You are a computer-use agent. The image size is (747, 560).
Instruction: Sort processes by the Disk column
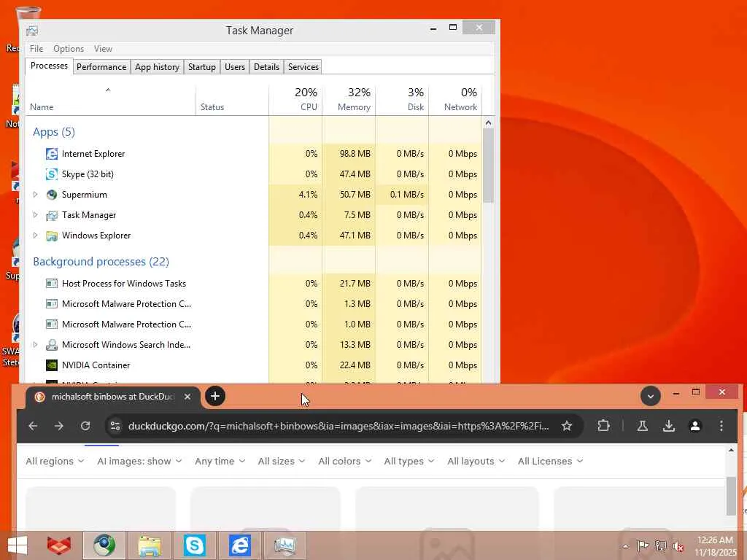coord(403,100)
